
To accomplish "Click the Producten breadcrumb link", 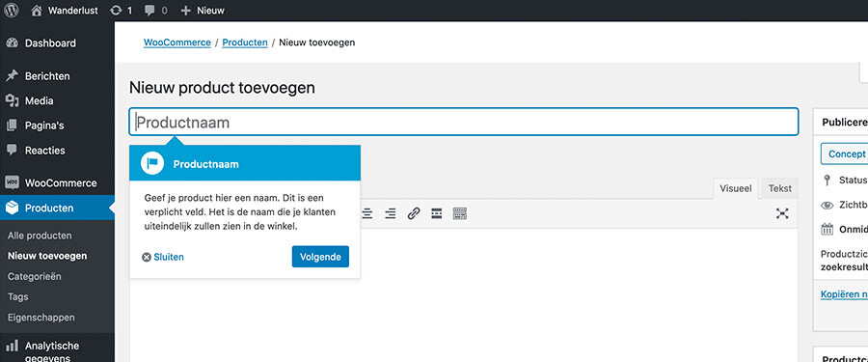I will pos(245,42).
